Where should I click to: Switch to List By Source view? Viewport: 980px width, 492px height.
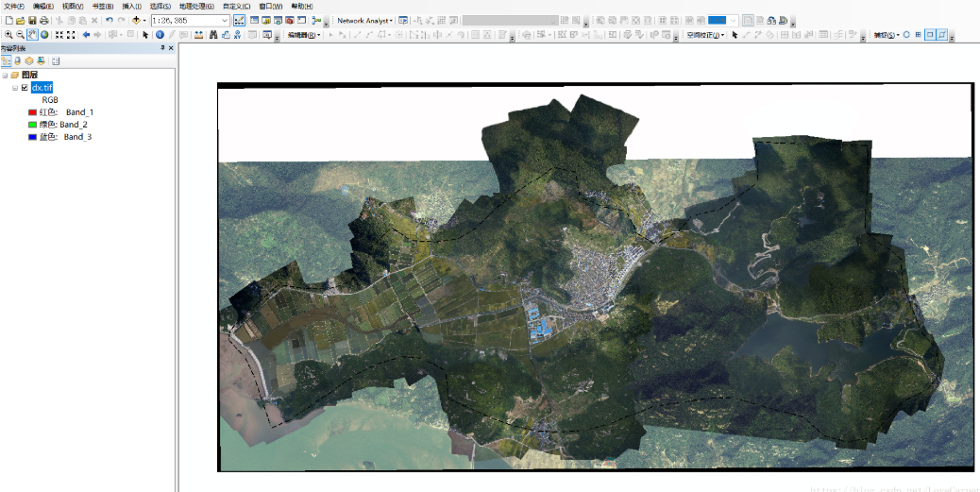pos(17,61)
